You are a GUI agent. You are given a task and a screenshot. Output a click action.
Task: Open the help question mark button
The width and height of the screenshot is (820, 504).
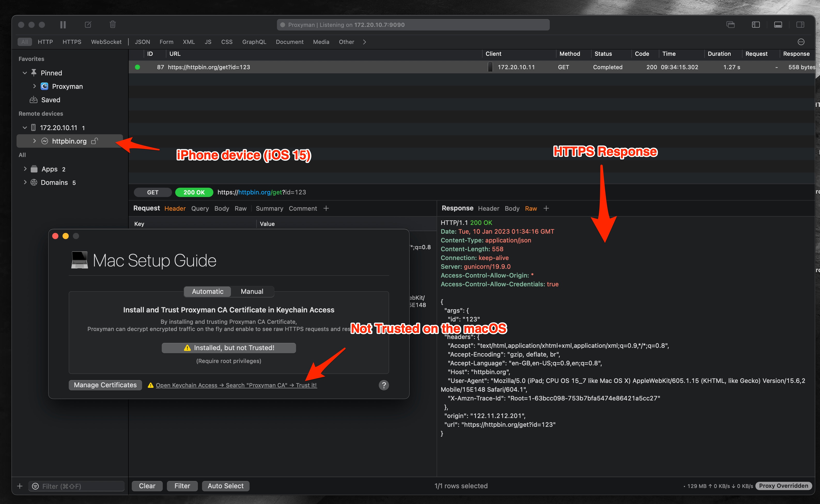(x=384, y=385)
